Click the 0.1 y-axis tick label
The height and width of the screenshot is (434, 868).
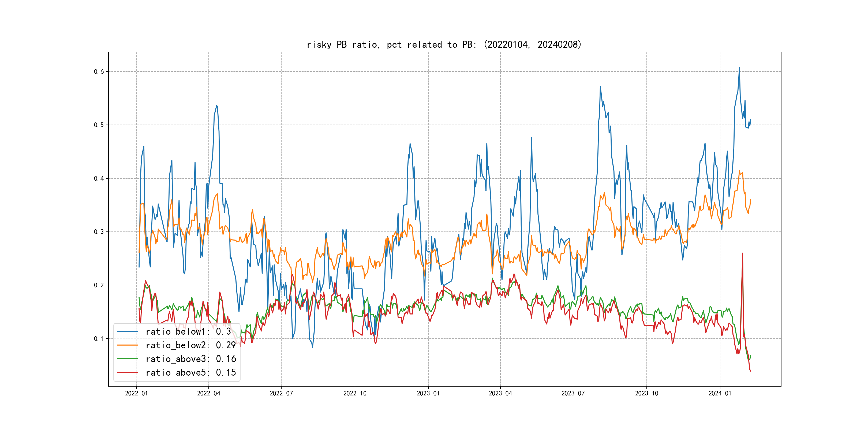pyautogui.click(x=99, y=339)
